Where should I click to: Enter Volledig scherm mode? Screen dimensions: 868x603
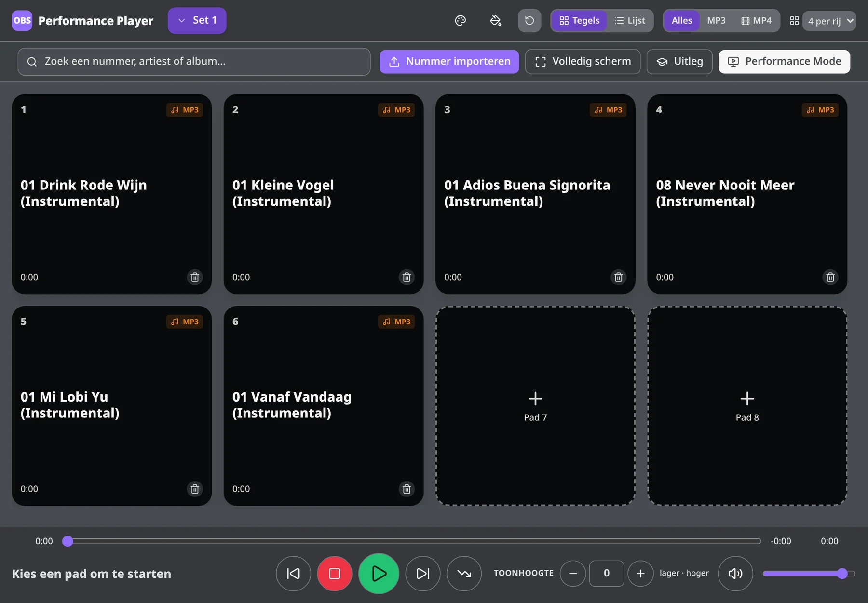click(x=583, y=62)
